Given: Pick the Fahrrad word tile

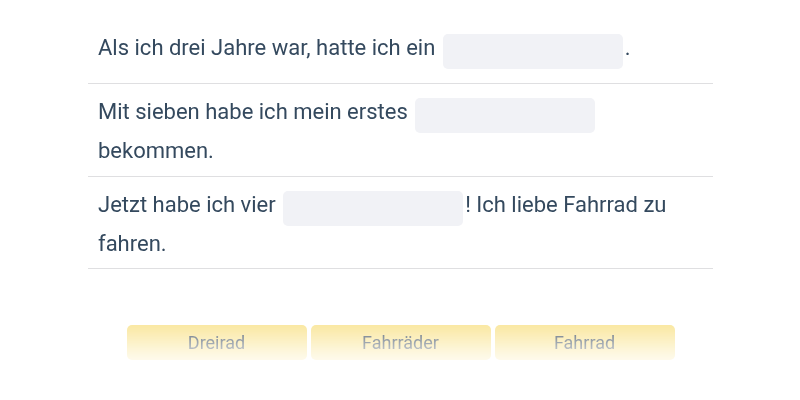Looking at the screenshot, I should [x=585, y=342].
